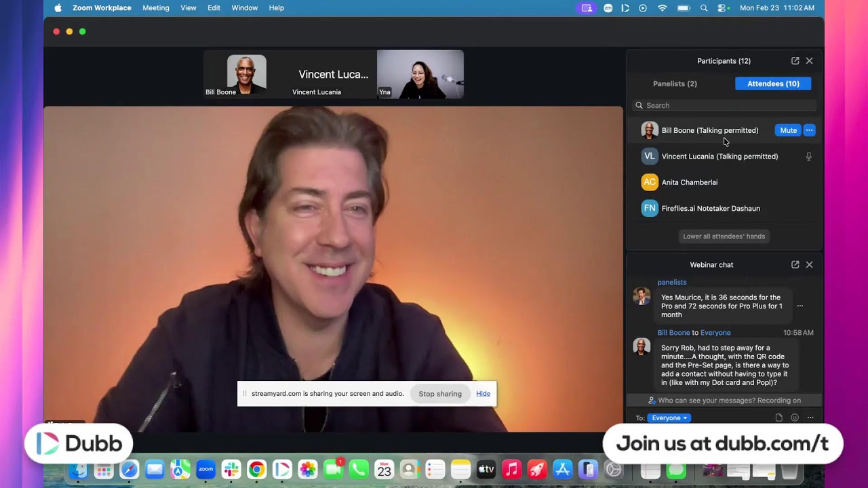Open the emoji picker in chat

(x=795, y=418)
